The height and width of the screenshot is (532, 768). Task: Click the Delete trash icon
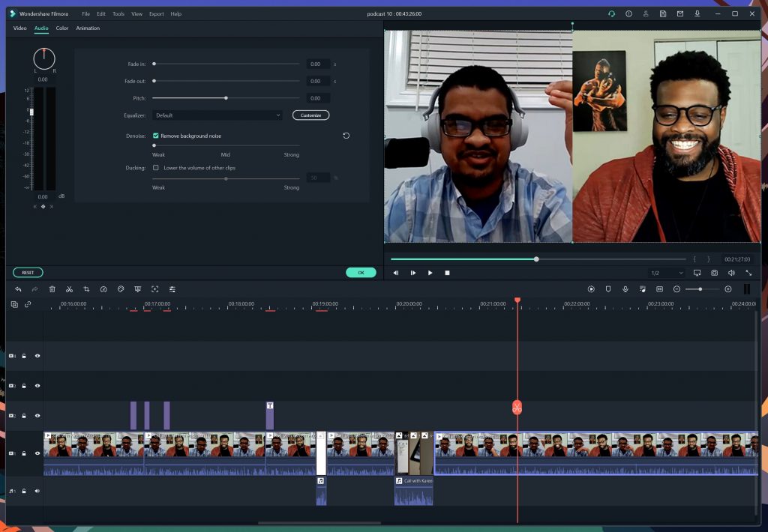tap(52, 289)
